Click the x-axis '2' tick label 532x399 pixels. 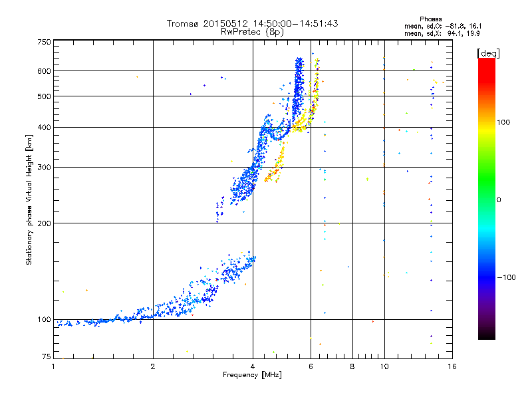(153, 366)
